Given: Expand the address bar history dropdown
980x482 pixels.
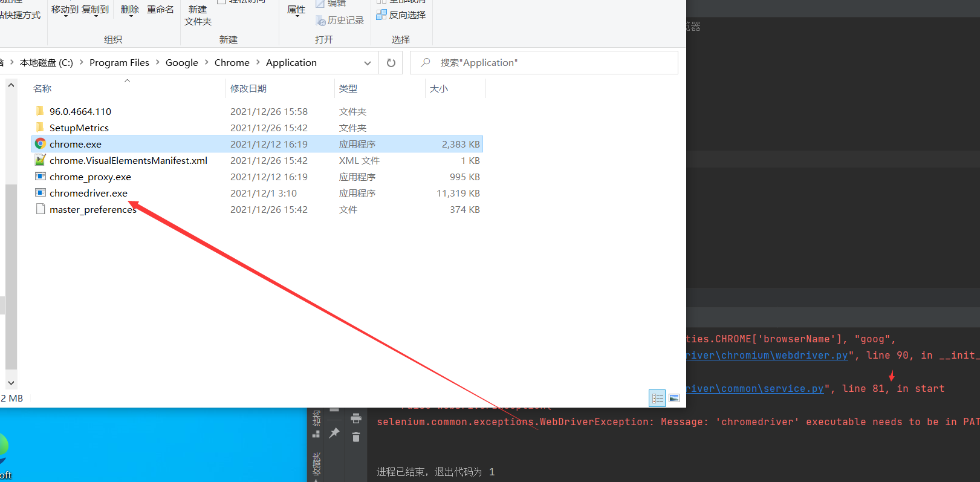Looking at the screenshot, I should tap(368, 63).
